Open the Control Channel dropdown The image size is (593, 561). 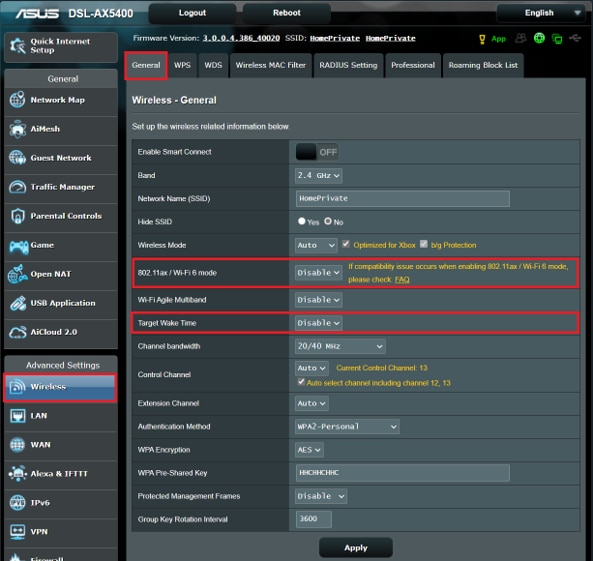[312, 368]
